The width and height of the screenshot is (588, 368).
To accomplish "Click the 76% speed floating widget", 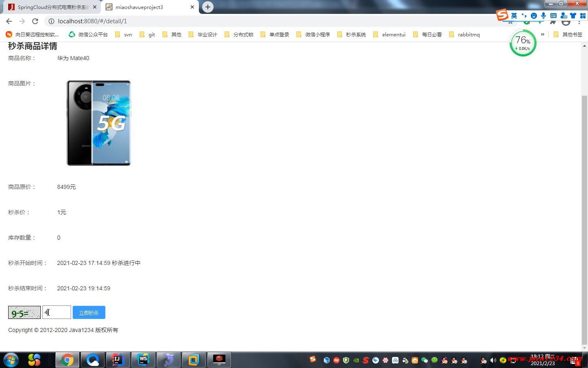I will (523, 43).
